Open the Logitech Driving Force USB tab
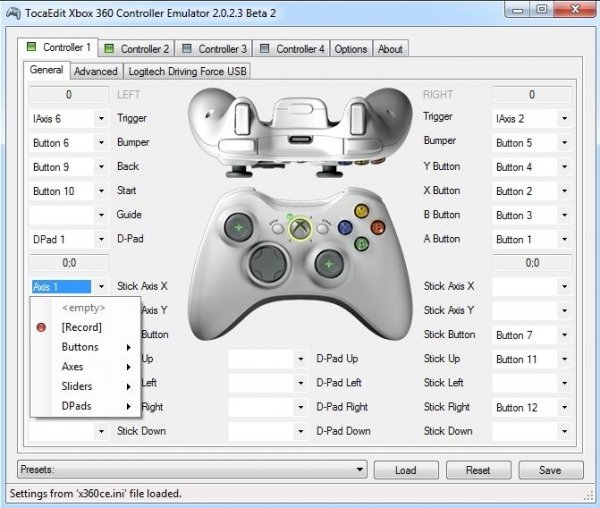The height and width of the screenshot is (508, 600). coord(188,71)
